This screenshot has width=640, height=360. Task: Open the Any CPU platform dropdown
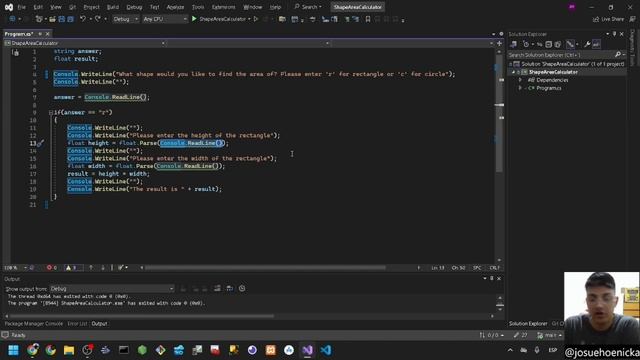pos(164,19)
